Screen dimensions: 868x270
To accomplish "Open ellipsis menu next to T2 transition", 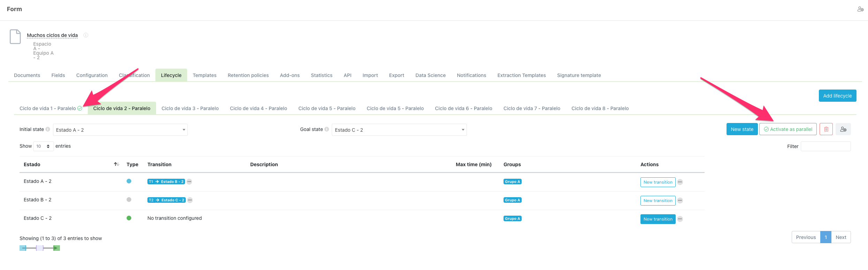I will click(190, 200).
